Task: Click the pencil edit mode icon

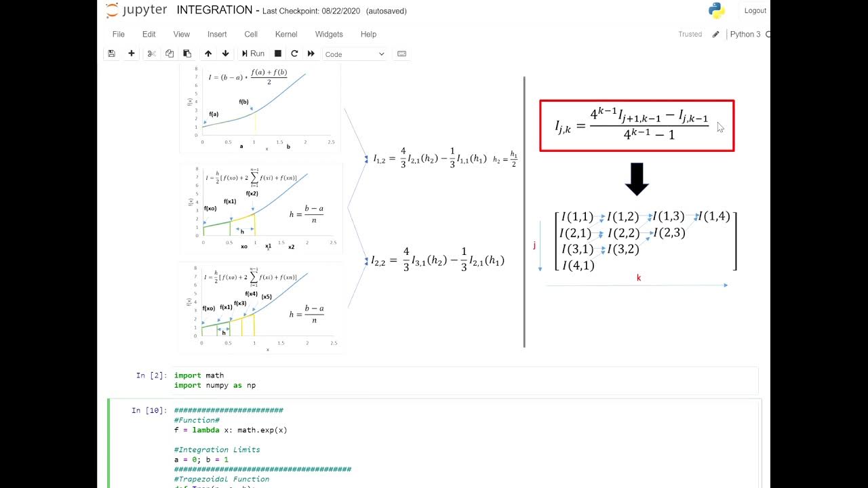Action: [715, 34]
